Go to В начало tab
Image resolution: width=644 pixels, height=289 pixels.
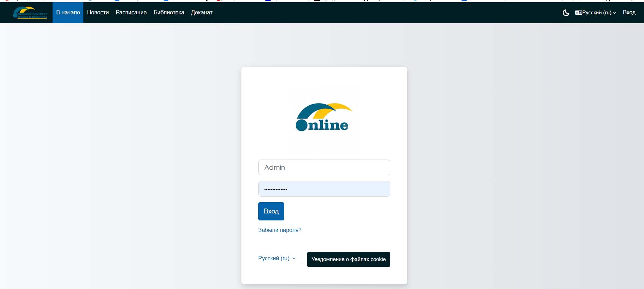[68, 13]
